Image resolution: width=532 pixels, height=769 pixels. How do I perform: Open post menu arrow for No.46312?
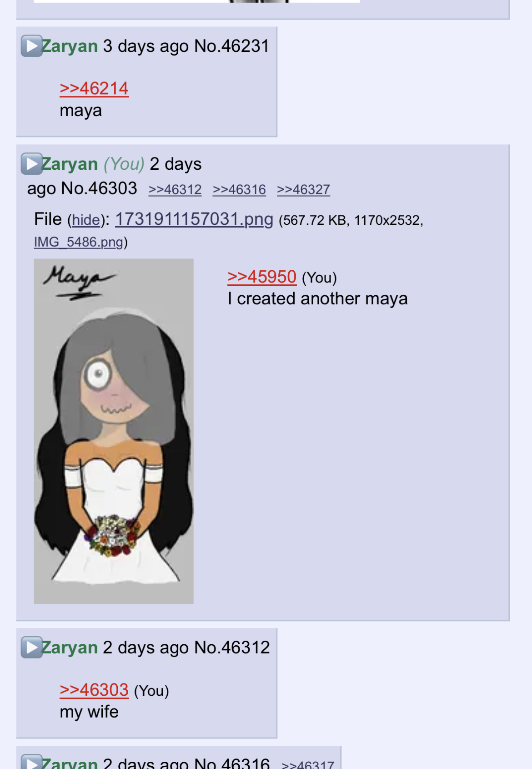tap(31, 648)
